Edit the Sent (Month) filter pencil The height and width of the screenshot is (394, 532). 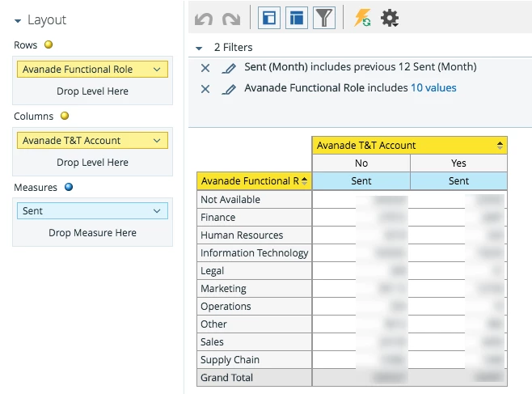pyautogui.click(x=229, y=68)
